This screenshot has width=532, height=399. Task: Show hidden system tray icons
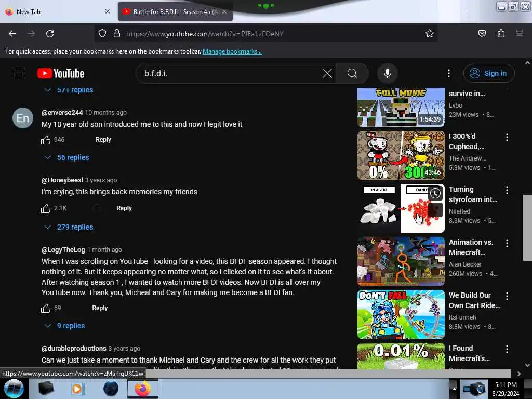(454, 389)
